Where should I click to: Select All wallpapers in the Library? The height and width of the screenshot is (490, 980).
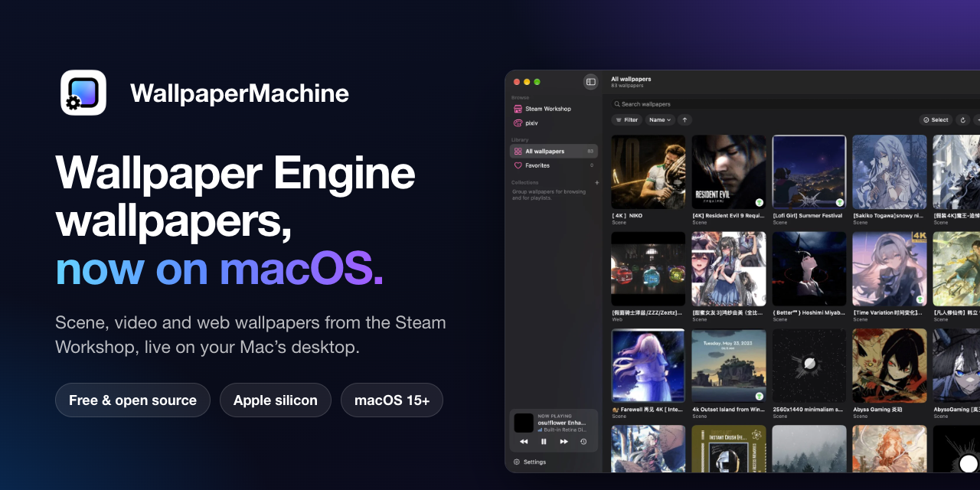554,152
